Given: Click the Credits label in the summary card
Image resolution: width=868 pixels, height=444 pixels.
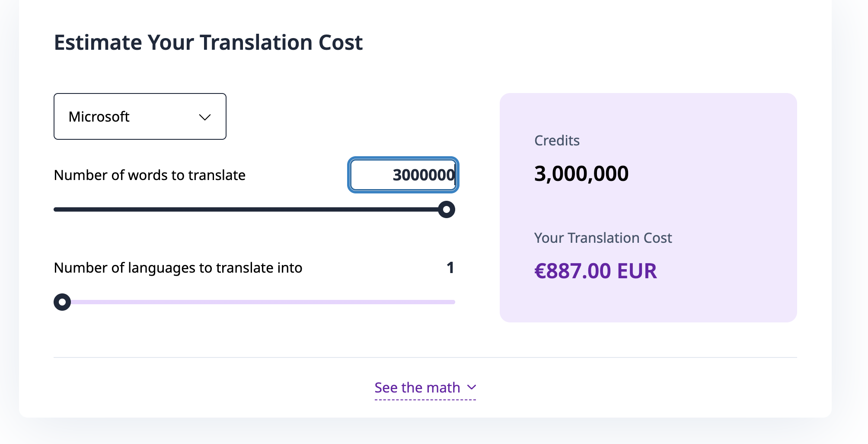Looking at the screenshot, I should pos(557,141).
